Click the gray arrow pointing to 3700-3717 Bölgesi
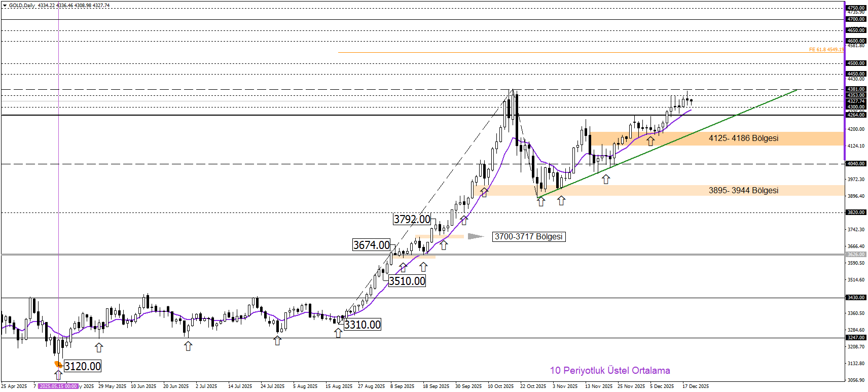The height and width of the screenshot is (392, 868). (x=476, y=236)
